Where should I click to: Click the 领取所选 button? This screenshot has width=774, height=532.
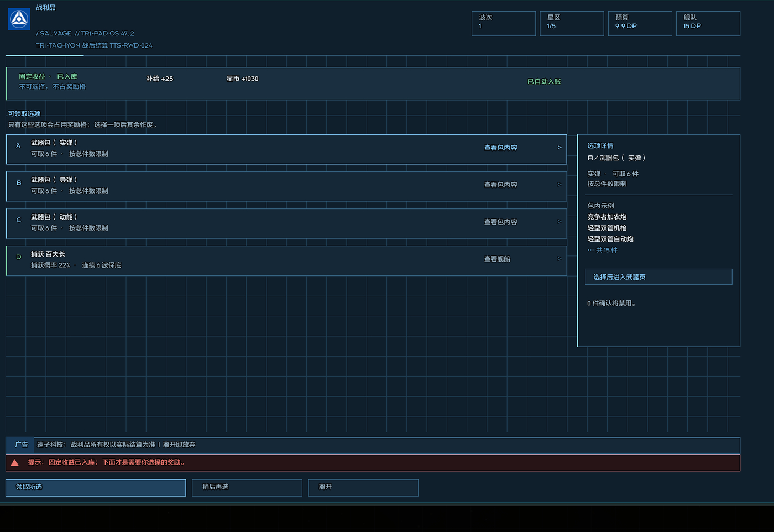pyautogui.click(x=96, y=487)
